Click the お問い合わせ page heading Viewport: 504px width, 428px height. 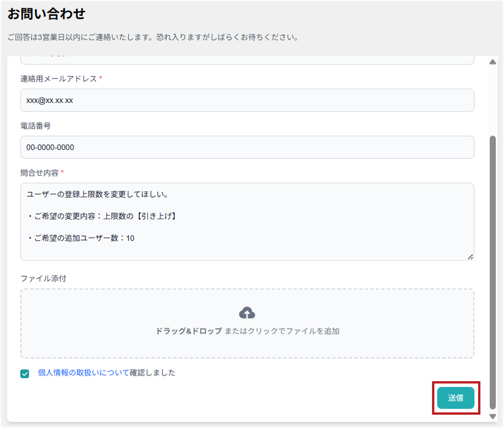tap(46, 14)
